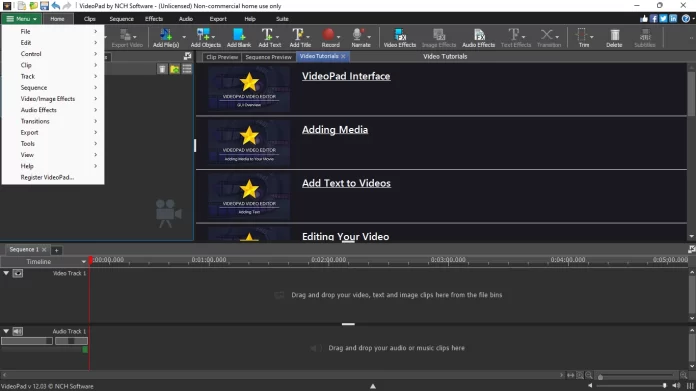The height and width of the screenshot is (391, 696).
Task: Click the Facebook share icon
Action: (x=654, y=19)
